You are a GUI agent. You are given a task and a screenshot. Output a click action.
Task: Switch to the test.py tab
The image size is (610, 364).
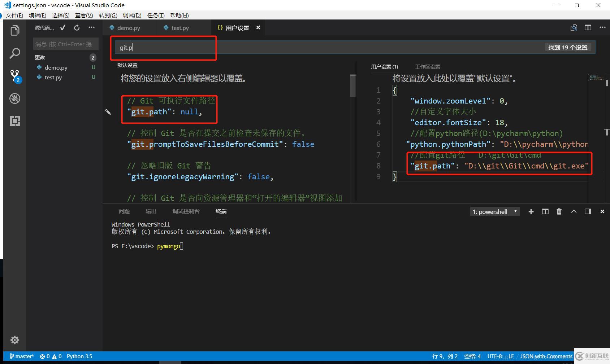[x=179, y=28]
